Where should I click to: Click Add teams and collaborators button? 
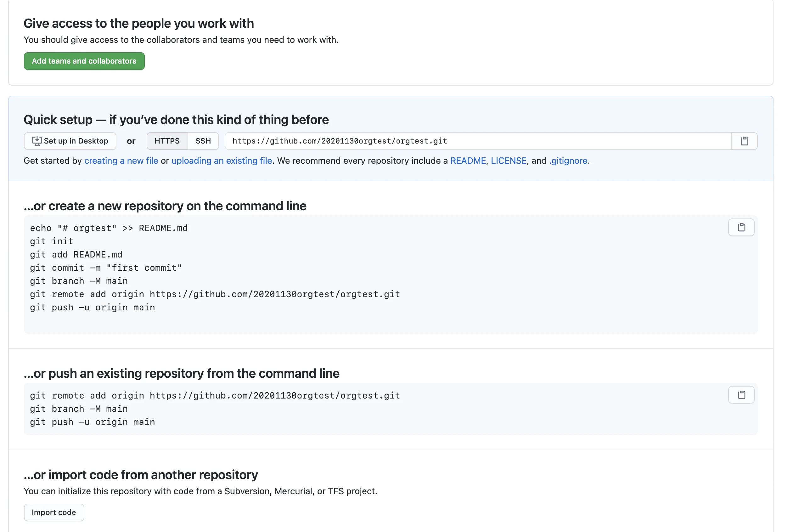(84, 61)
